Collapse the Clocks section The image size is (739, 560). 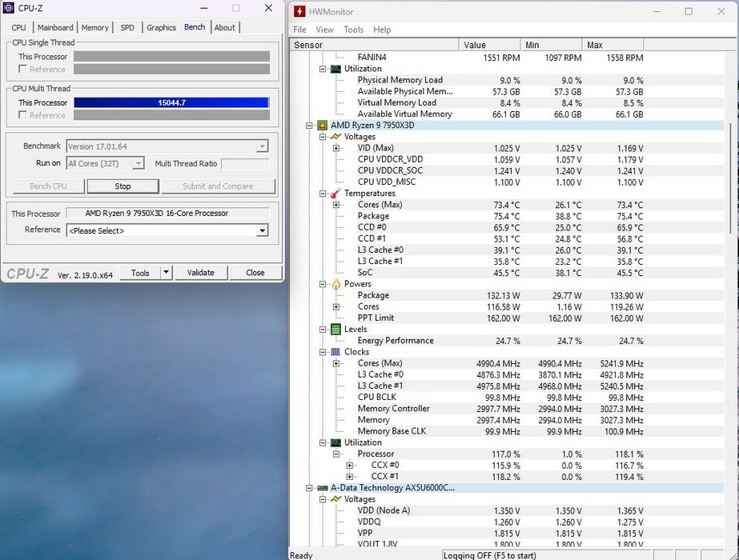pyautogui.click(x=323, y=352)
